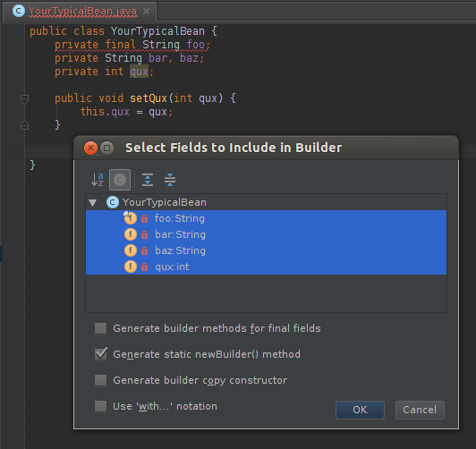Viewport: 476px width, 449px height.
Task: Collapse the YourTypicalBean tree node
Action: [x=92, y=203]
